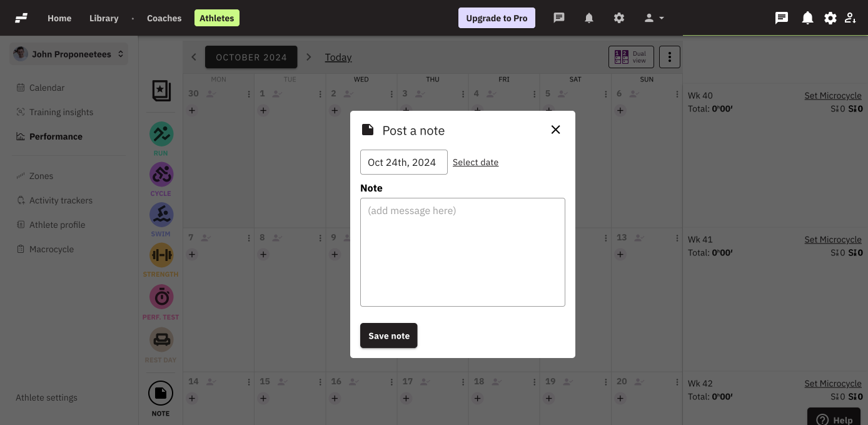Go to next month arrow
Viewport: 868px width, 425px height.
(x=308, y=57)
